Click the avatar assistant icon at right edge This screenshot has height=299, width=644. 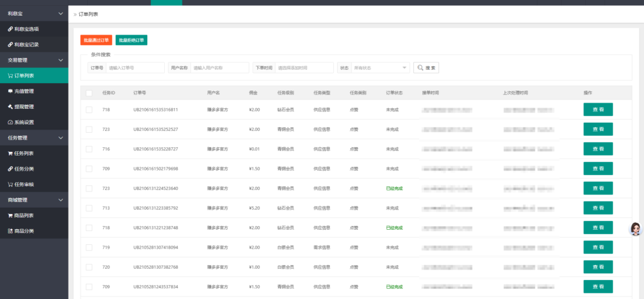tap(635, 229)
